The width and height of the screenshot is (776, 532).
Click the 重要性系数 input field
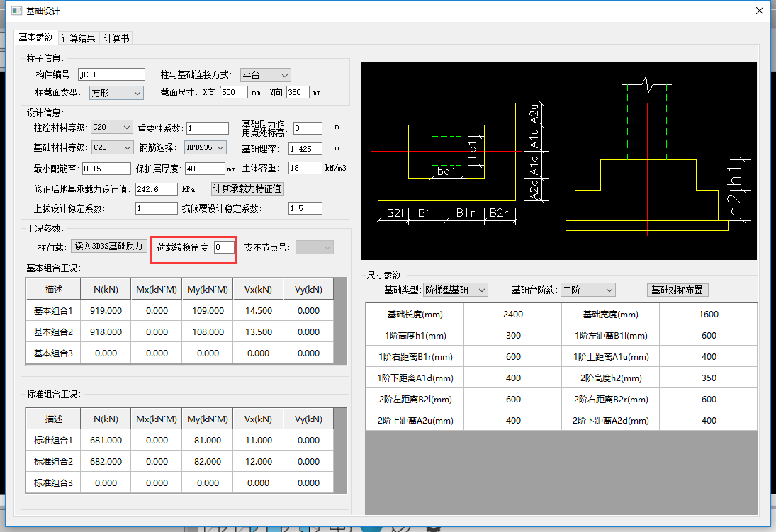pos(208,128)
